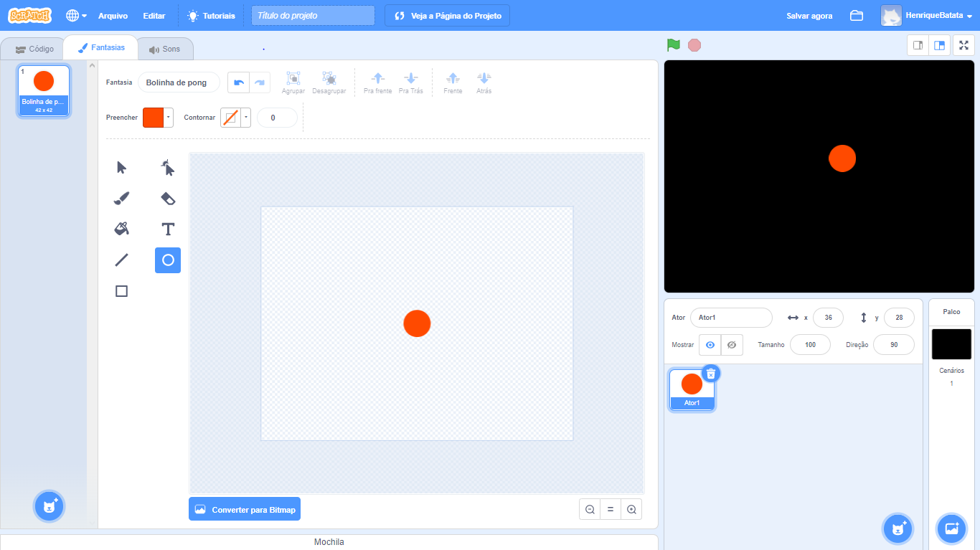Viewport: 980px width, 550px height.
Task: Select Bolinha de pong costume thumbnail
Action: (x=44, y=90)
